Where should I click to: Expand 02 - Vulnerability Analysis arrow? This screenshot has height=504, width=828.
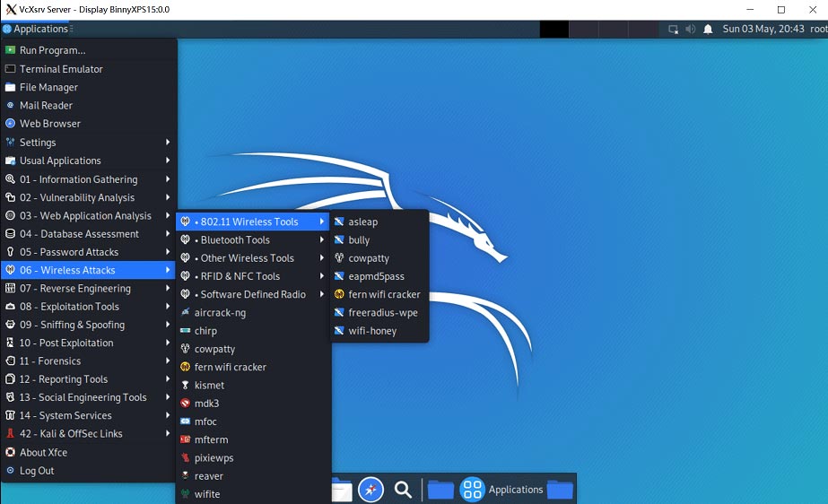point(168,197)
